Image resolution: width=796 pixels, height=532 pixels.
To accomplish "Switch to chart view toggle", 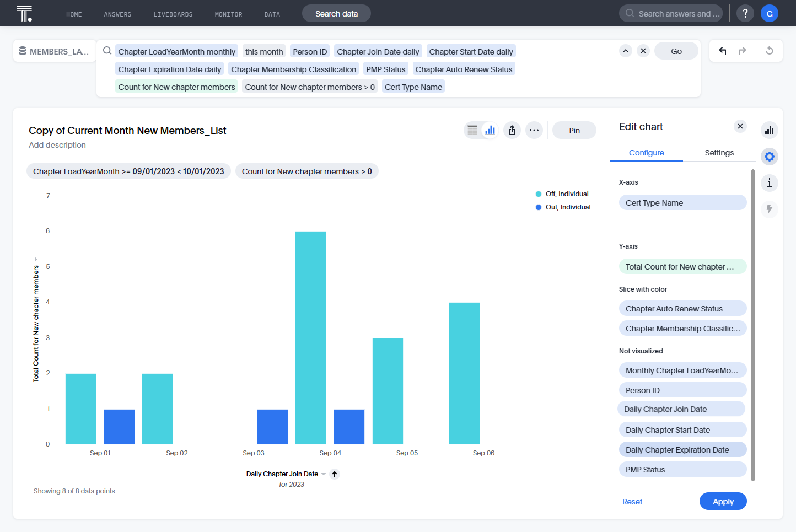I will pyautogui.click(x=490, y=130).
